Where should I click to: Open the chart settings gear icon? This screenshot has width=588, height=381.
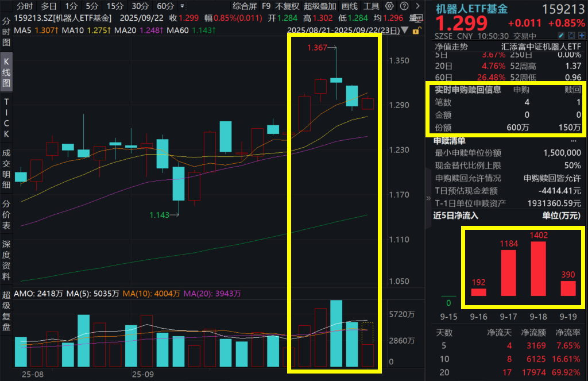coord(390,6)
